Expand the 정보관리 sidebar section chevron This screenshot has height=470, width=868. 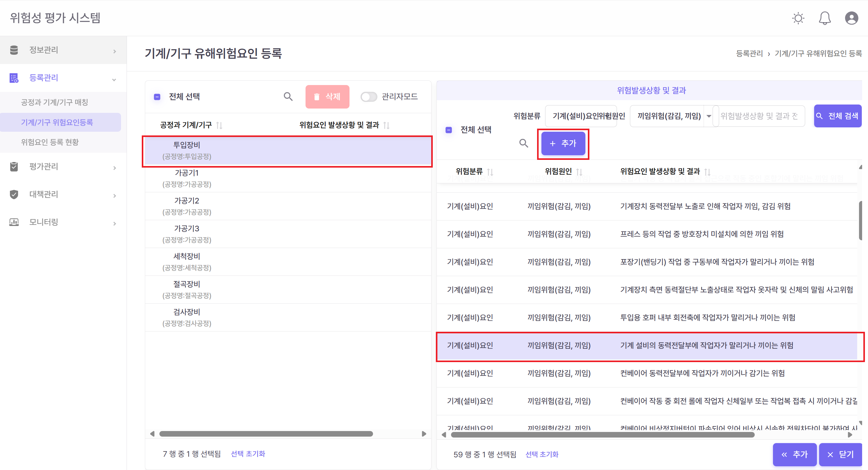(x=115, y=51)
